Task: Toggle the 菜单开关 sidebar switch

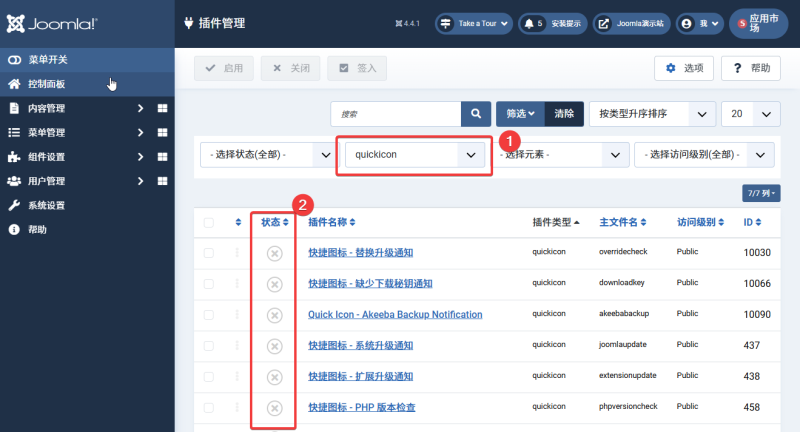Action: pyautogui.click(x=38, y=60)
